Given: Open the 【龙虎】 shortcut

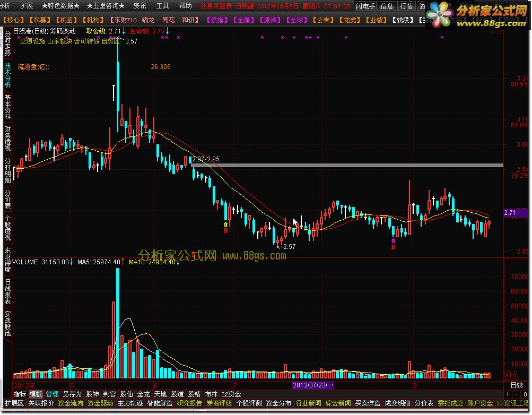Looking at the screenshot, I should point(350,20).
